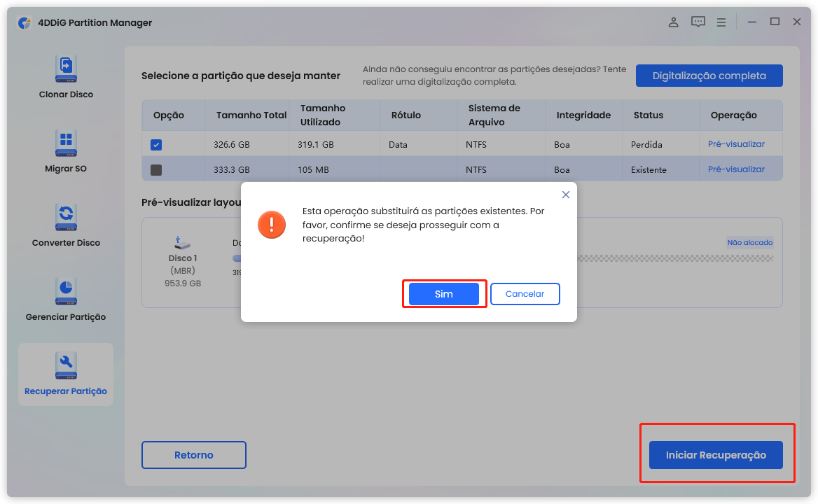
Task: Click the Clonar Disco sidebar icon
Action: 66,69
